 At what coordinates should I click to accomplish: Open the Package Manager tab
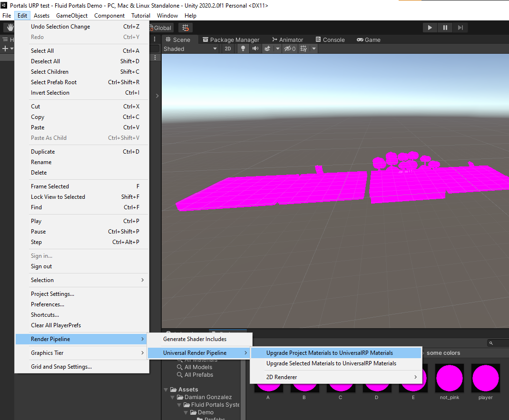[231, 39]
